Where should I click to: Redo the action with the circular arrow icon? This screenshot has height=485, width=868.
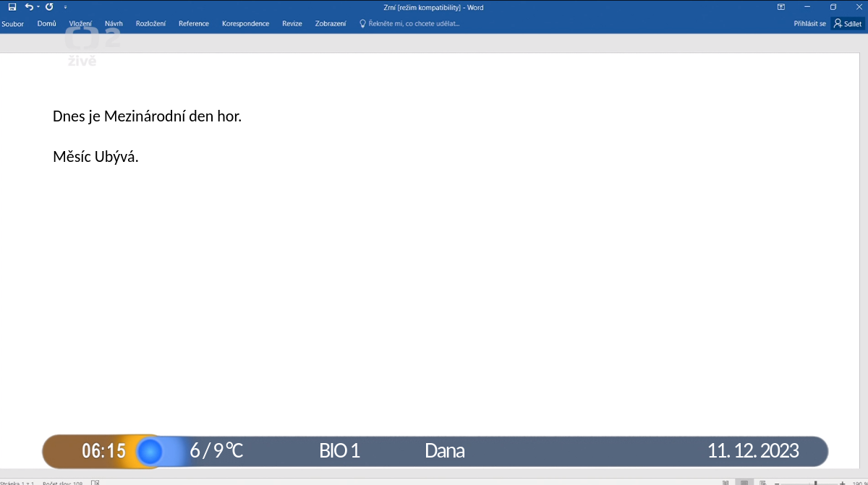(x=49, y=7)
